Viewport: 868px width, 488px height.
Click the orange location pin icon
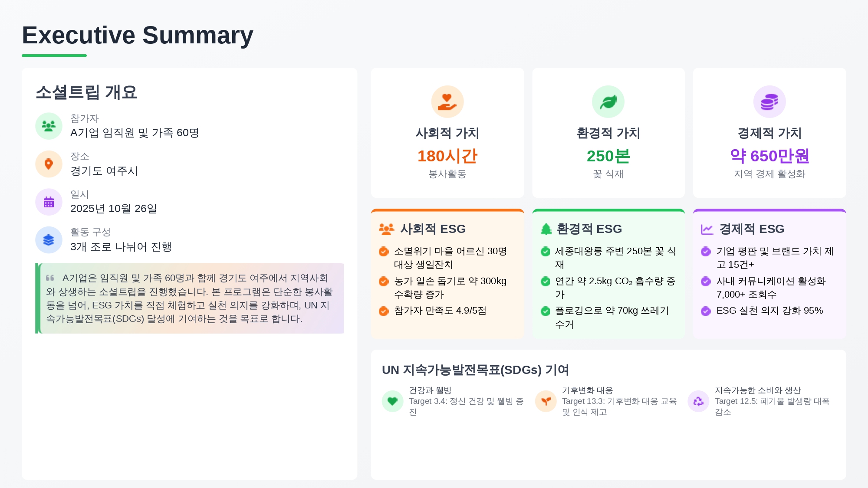click(x=49, y=164)
